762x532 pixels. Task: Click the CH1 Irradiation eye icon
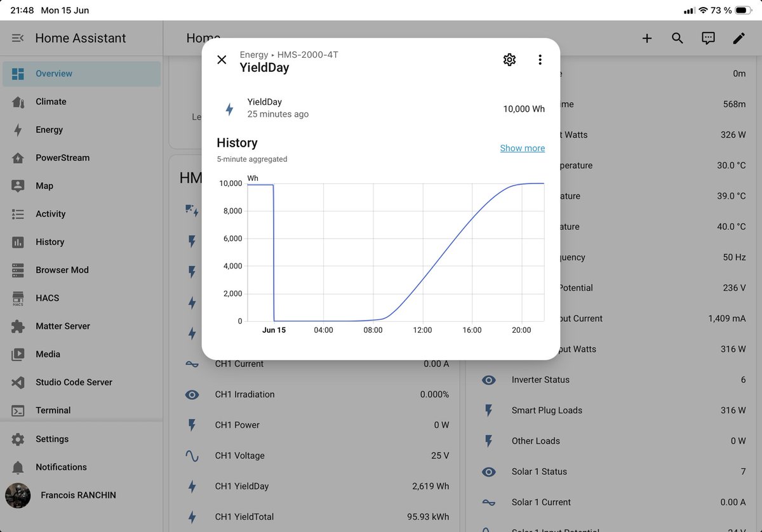pyautogui.click(x=192, y=394)
